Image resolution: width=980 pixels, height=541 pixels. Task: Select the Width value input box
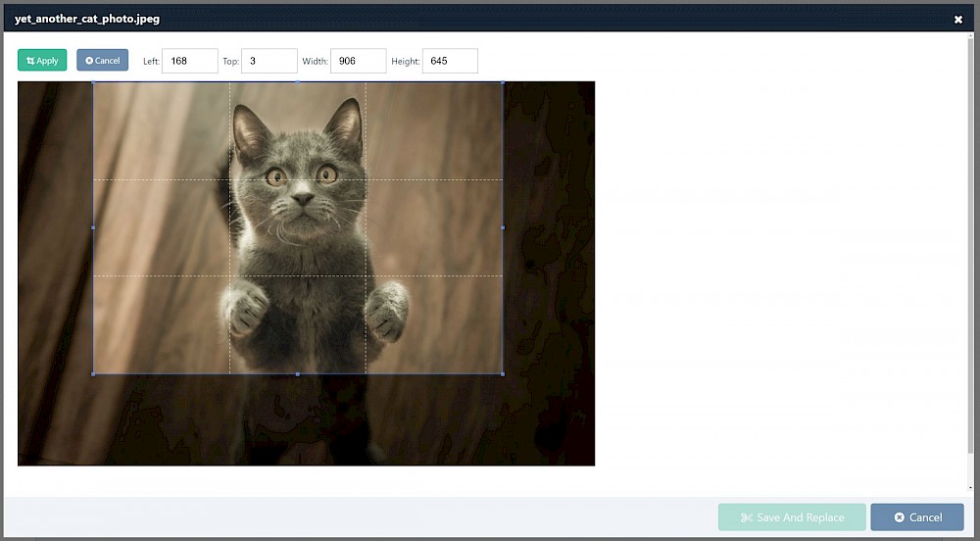pyautogui.click(x=358, y=61)
